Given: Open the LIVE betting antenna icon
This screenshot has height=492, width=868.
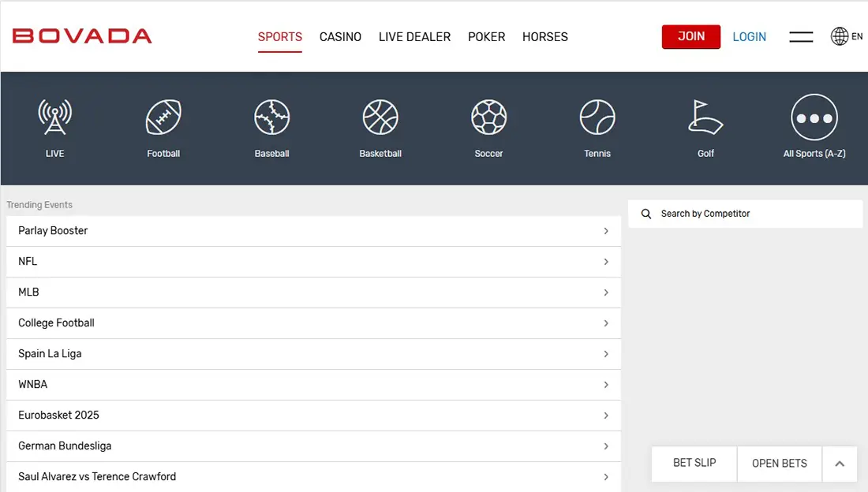Looking at the screenshot, I should [x=55, y=117].
